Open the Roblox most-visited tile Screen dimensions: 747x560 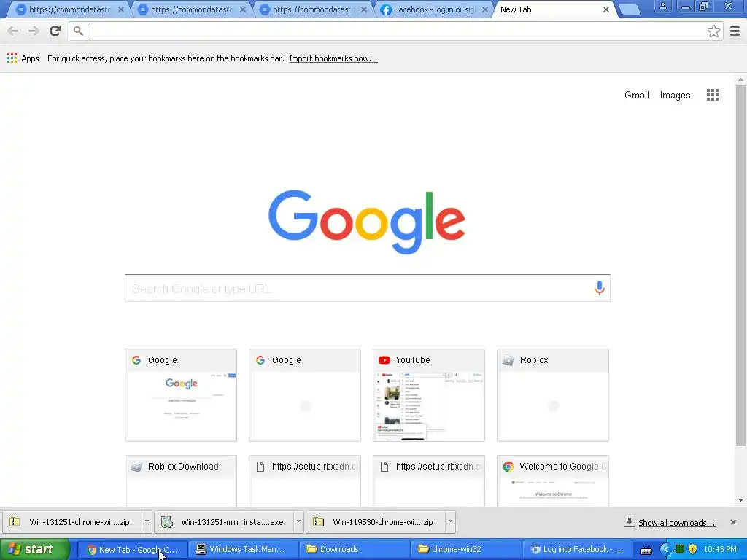point(553,394)
